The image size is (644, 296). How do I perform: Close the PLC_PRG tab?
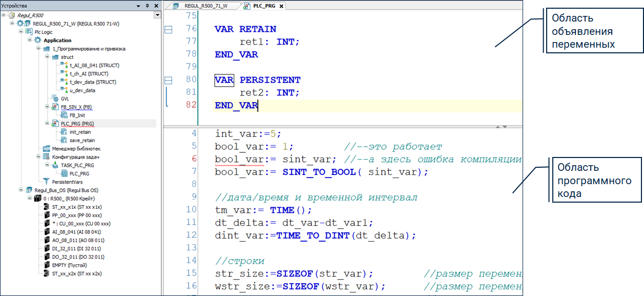(x=281, y=6)
